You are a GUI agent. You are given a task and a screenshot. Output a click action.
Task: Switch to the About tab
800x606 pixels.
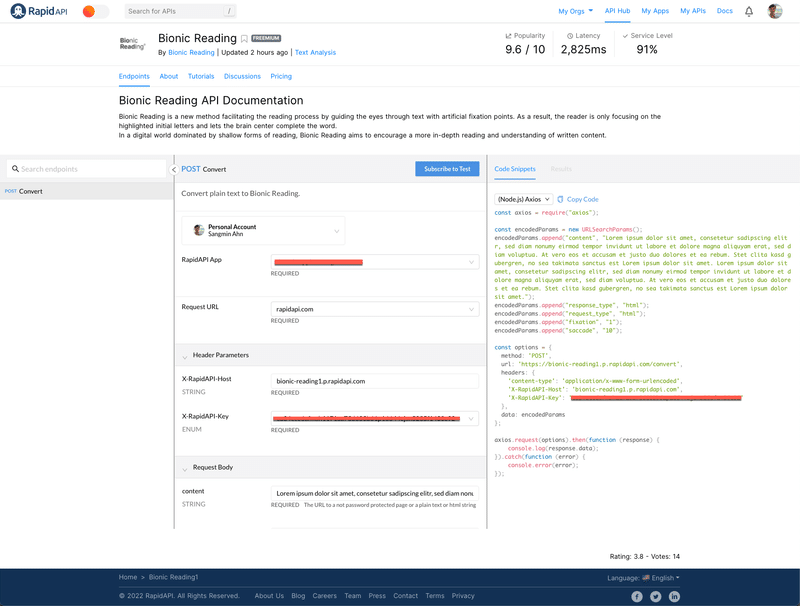[x=169, y=77]
